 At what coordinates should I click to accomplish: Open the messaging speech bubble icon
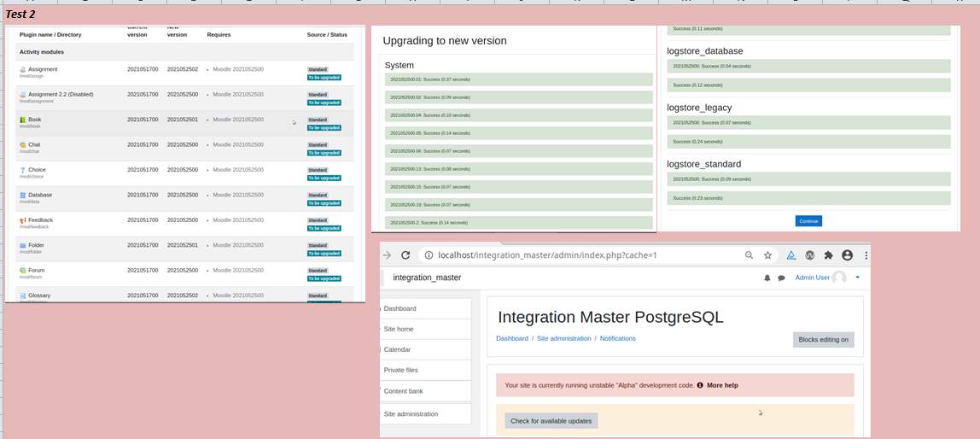point(781,278)
